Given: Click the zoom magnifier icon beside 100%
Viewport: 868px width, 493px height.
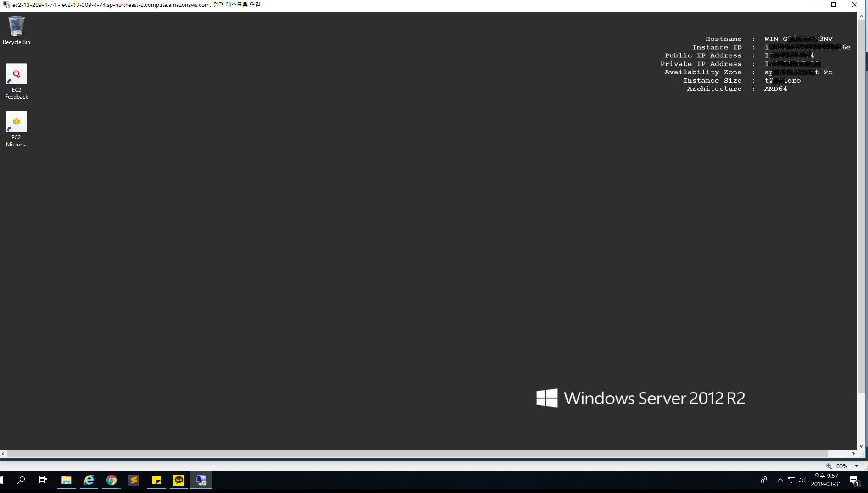Looking at the screenshot, I should [x=829, y=466].
